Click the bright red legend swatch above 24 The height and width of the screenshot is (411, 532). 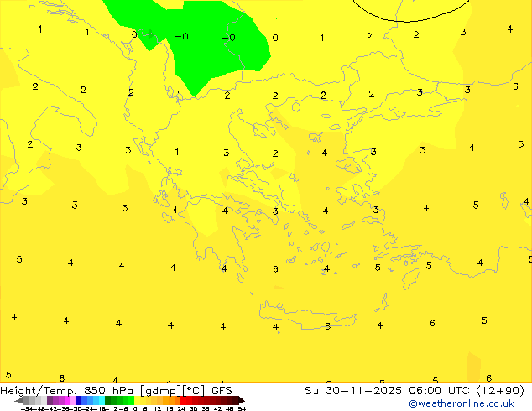pyautogui.click(x=183, y=400)
